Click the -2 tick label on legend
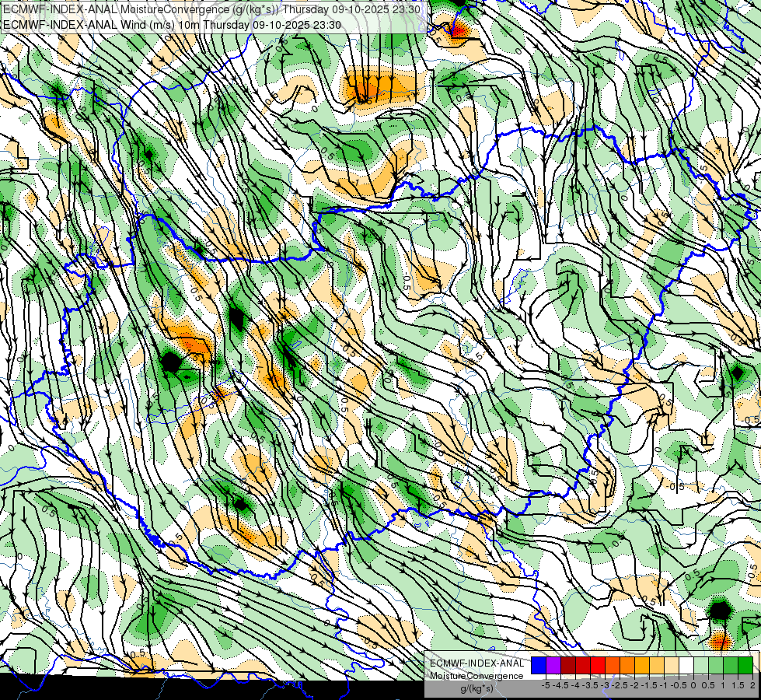The image size is (761, 700). (x=634, y=685)
